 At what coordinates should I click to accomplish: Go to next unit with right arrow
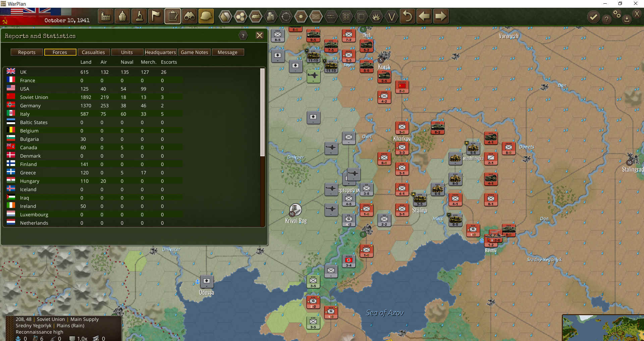click(x=441, y=16)
